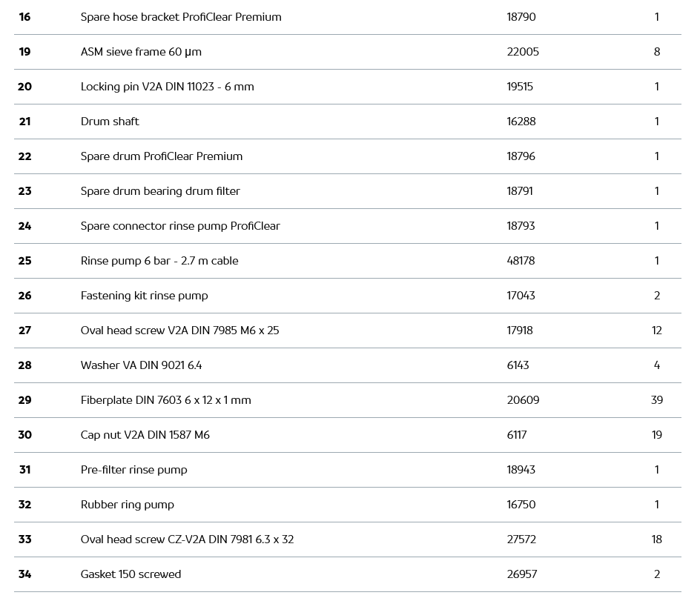Click article number 27572
This screenshot has width=700, height=601.
click(521, 539)
